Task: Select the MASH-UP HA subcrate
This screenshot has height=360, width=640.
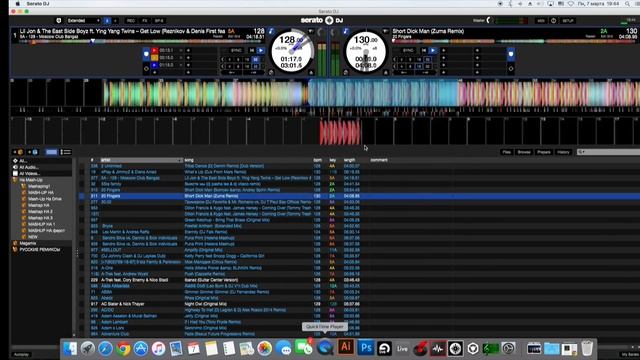Action: (41, 193)
